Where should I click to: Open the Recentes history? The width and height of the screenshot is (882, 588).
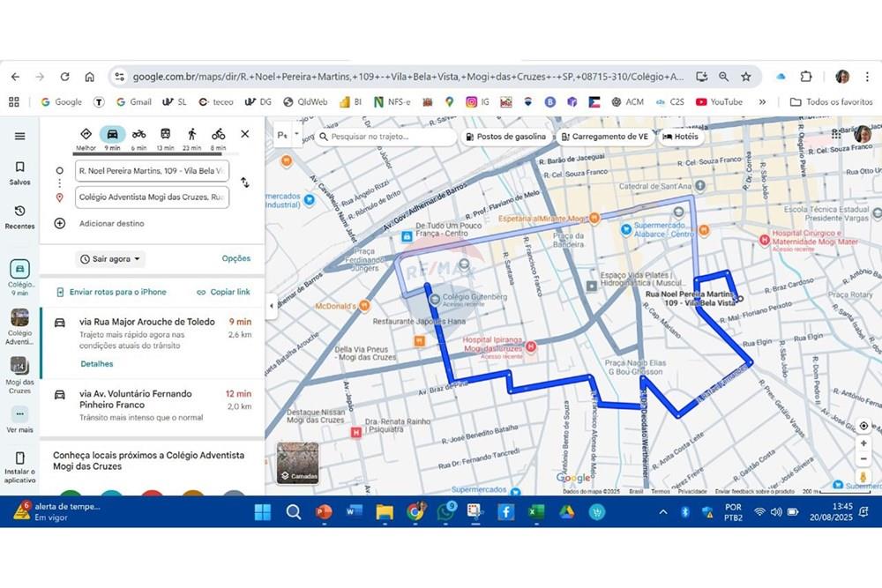[19, 216]
